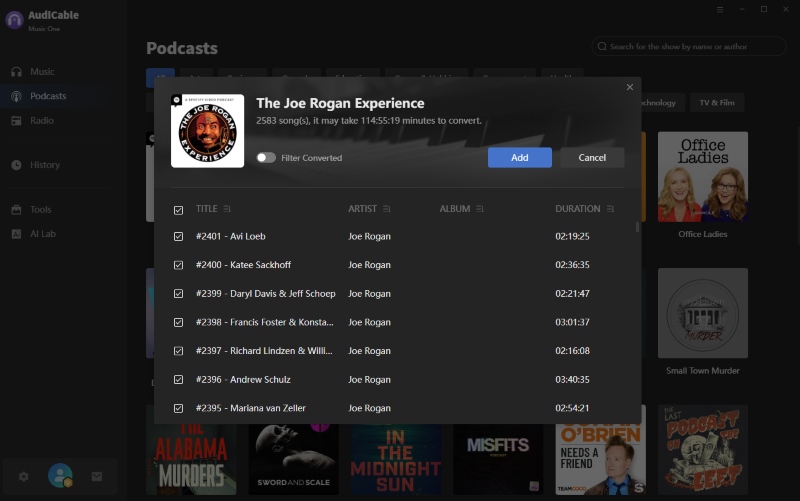Click duration 03:01:37
The height and width of the screenshot is (501, 800).
click(x=572, y=322)
